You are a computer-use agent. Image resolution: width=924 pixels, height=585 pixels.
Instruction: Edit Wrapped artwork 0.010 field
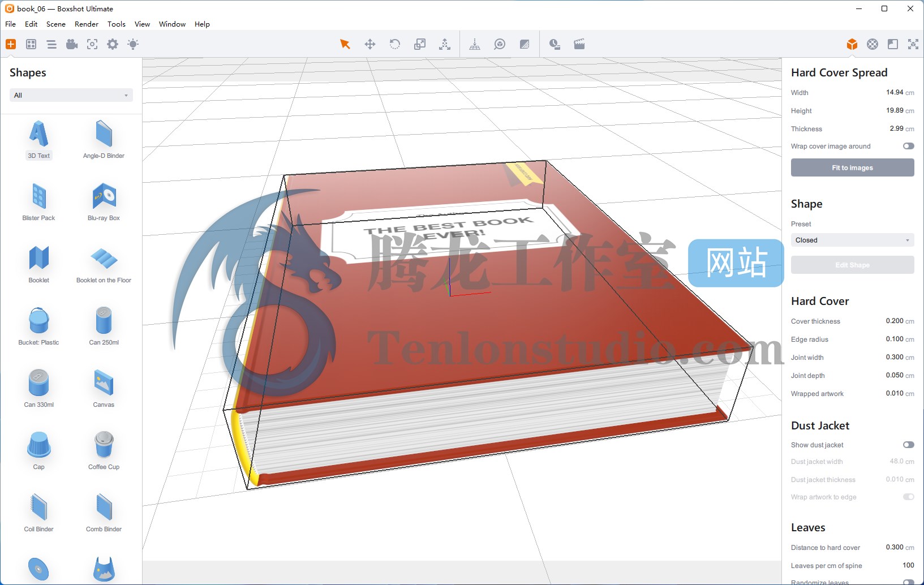[x=895, y=393]
